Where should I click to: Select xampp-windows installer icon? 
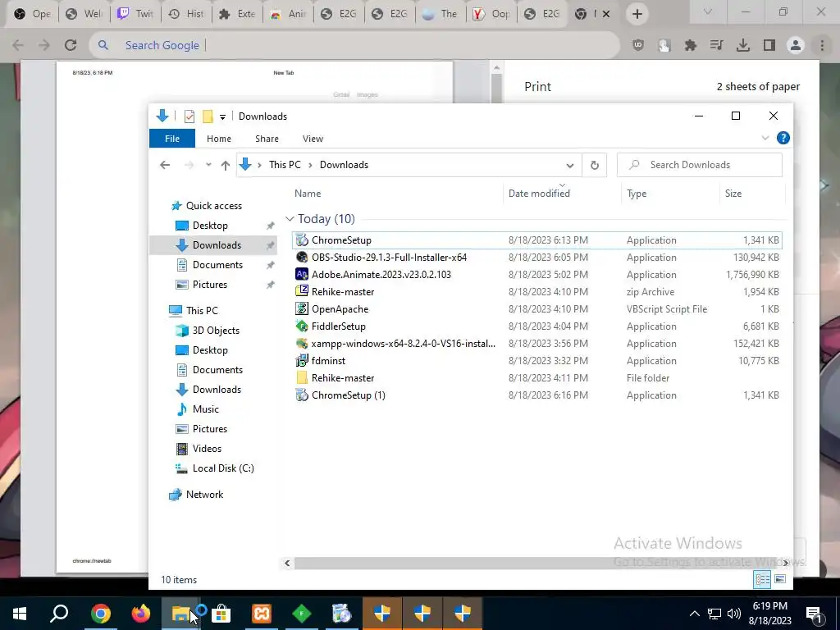click(302, 344)
